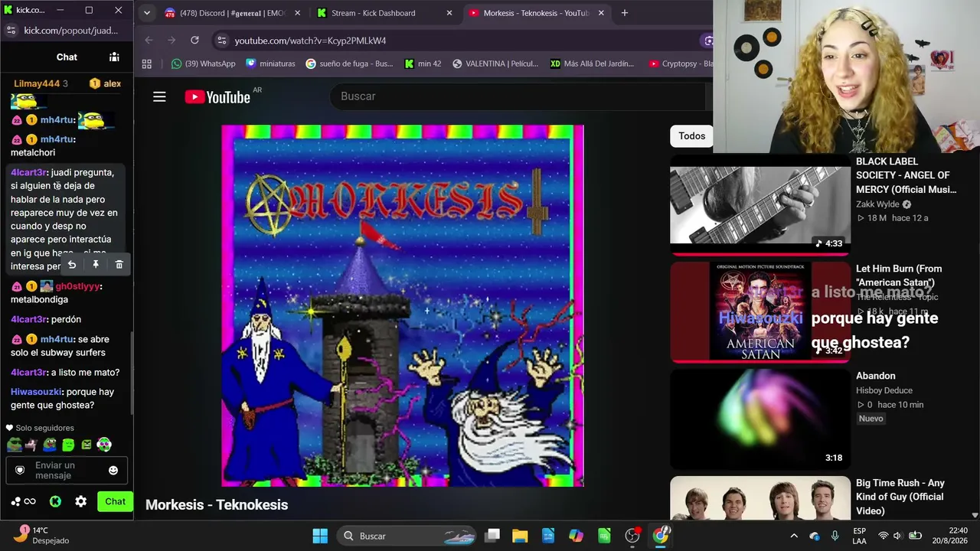The image size is (980, 551).
Task: Reload the YouTube page
Action: [194, 41]
